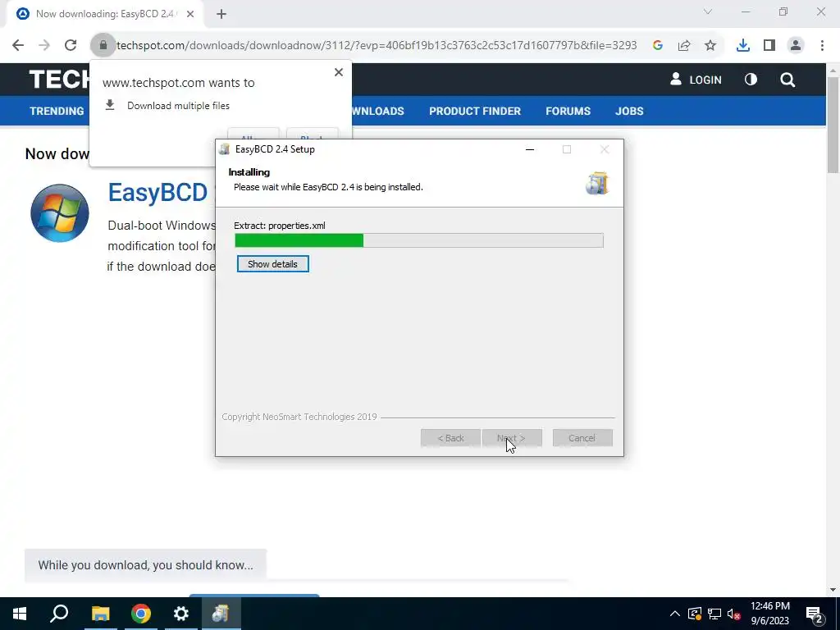Minimize the EasyBCD 2.4 Setup window

[530, 149]
